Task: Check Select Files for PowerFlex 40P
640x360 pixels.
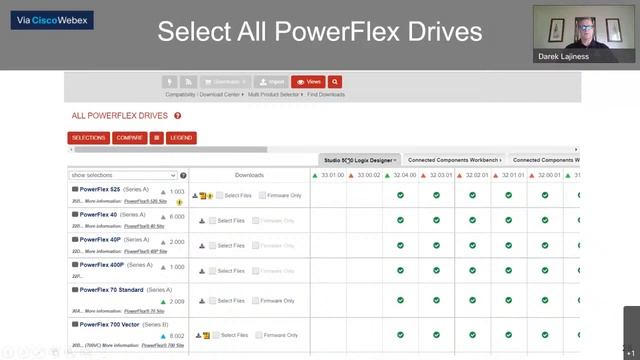Action: (213, 246)
